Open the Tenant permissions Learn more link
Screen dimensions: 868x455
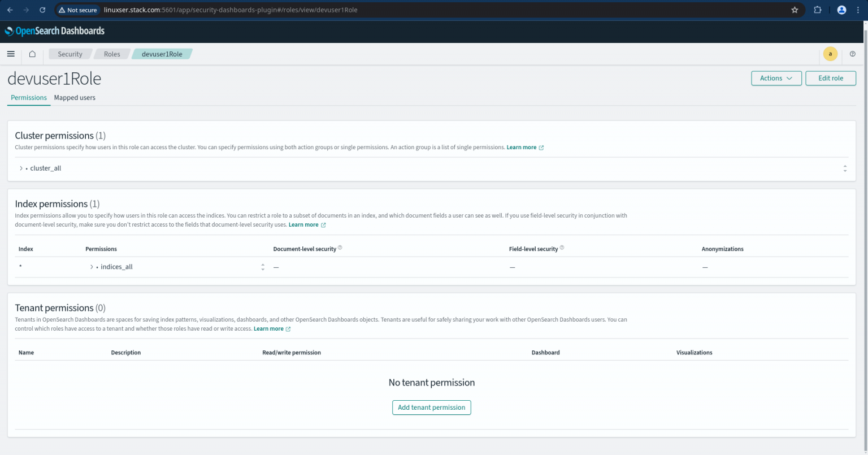(x=268, y=328)
